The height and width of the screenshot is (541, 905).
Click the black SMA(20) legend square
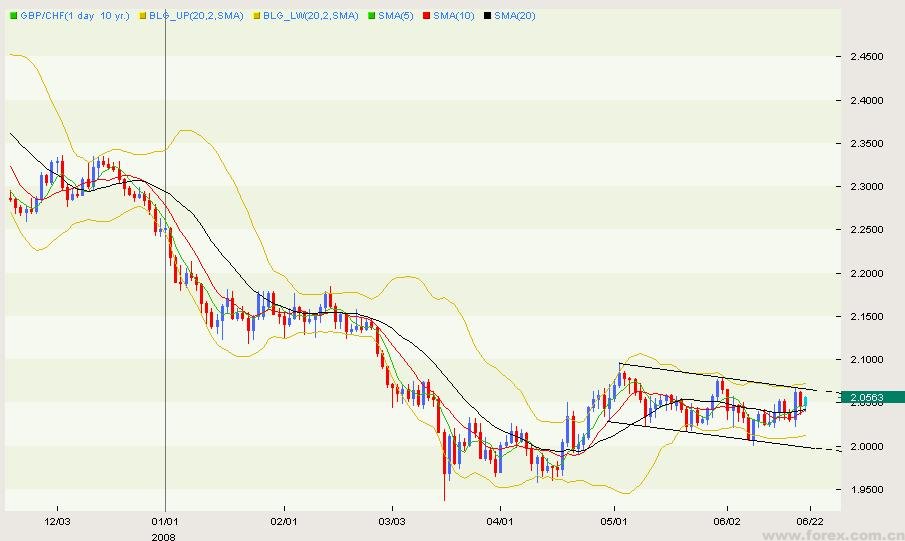pyautogui.click(x=486, y=16)
